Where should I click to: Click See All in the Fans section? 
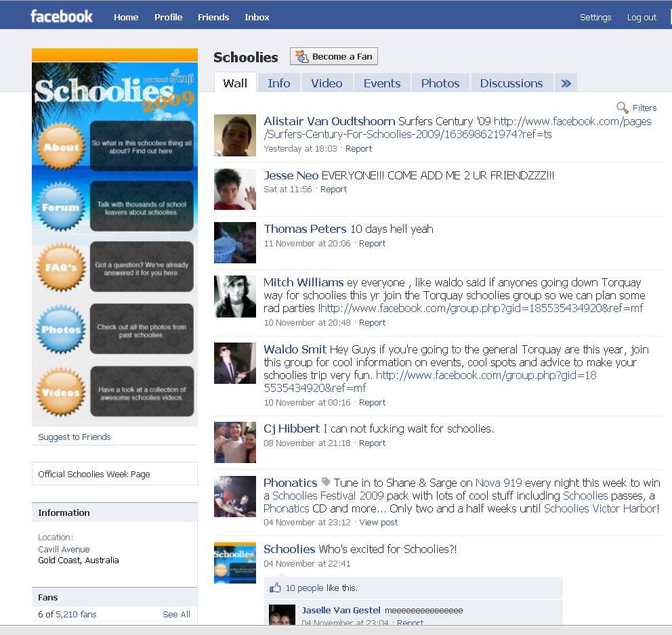[176, 614]
